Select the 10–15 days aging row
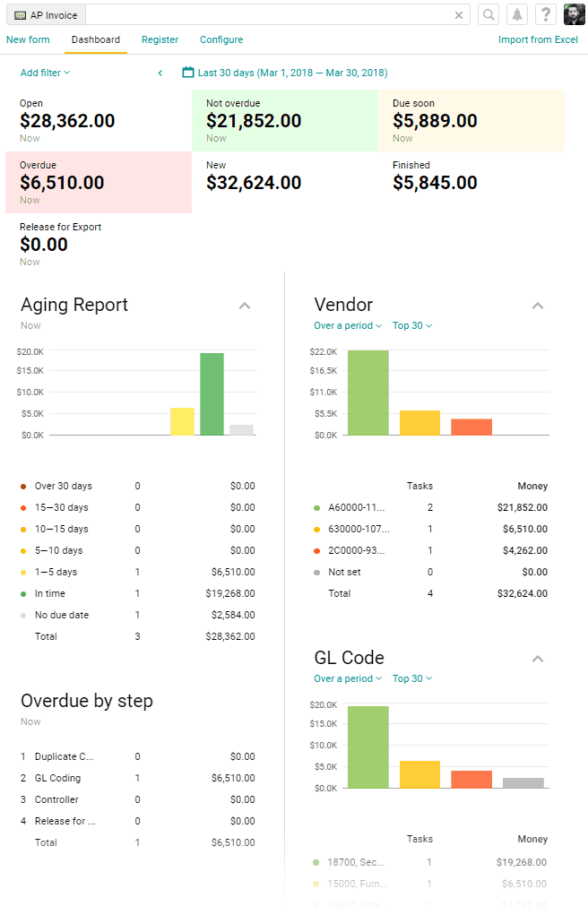This screenshot has height=915, width=588. [138, 530]
